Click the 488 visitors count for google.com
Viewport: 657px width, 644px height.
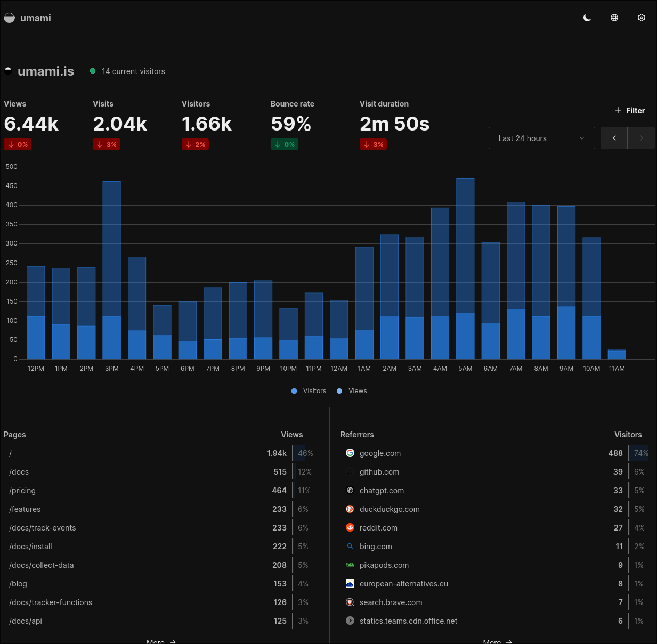[x=615, y=453]
